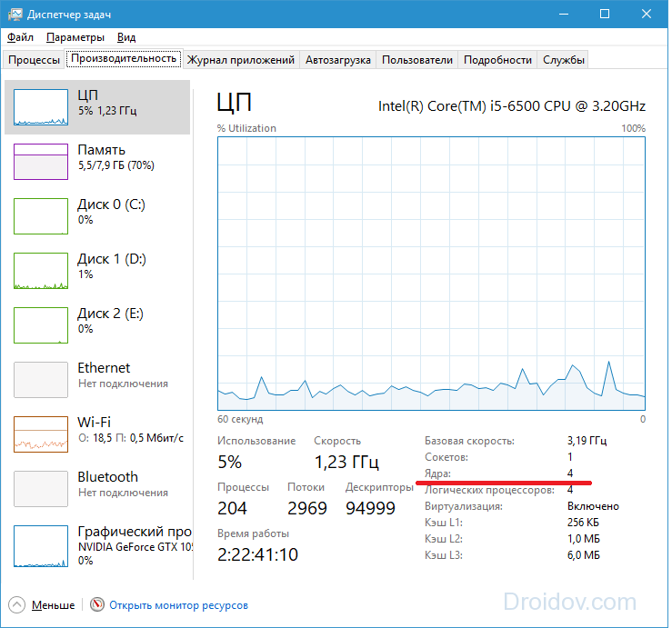Go to the Пользователи tab

pos(417,60)
